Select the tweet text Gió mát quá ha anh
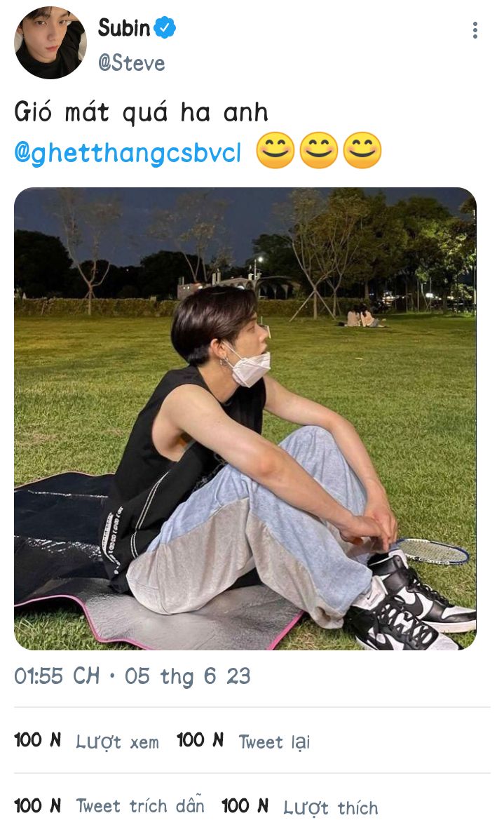Viewport: 504px width, 825px height. pos(142,112)
